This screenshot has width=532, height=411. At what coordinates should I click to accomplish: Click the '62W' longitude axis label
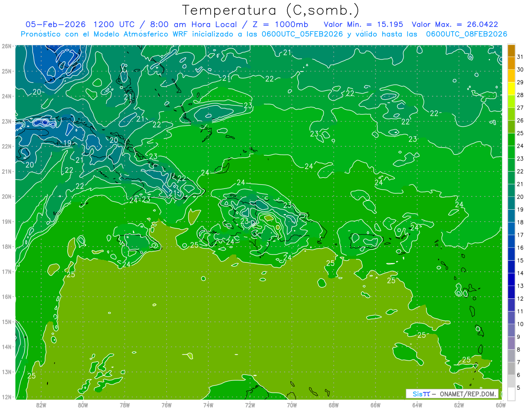pos(459,405)
